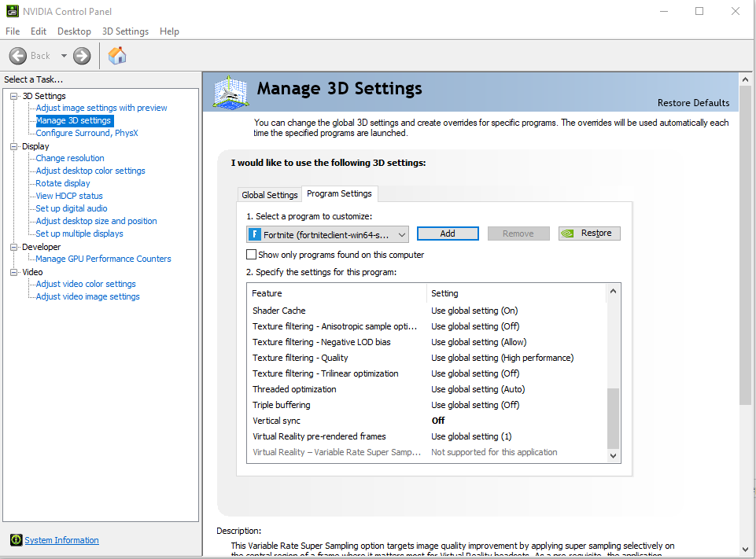Open the Desktop menu

74,31
